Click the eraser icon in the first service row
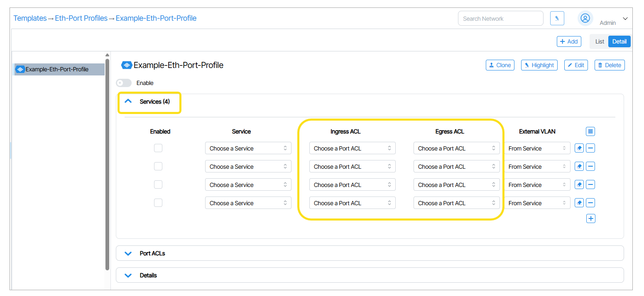The image size is (644, 296). click(x=579, y=148)
